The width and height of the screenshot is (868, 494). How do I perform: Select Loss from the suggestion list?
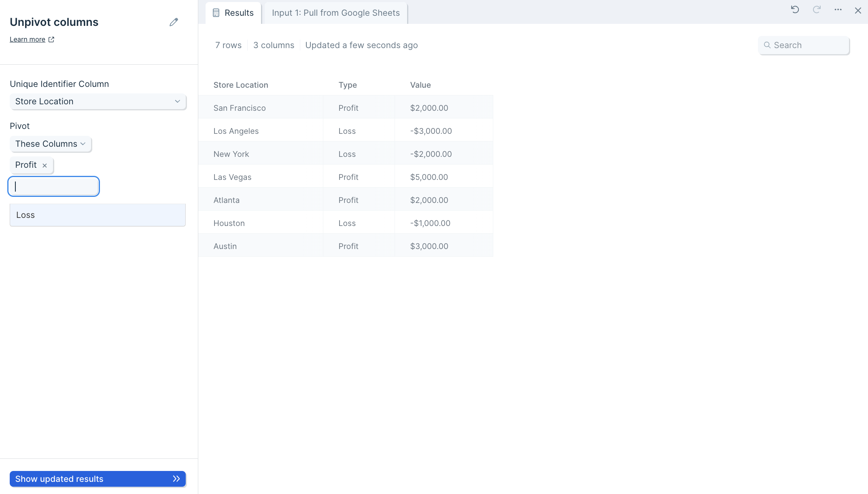(x=98, y=215)
